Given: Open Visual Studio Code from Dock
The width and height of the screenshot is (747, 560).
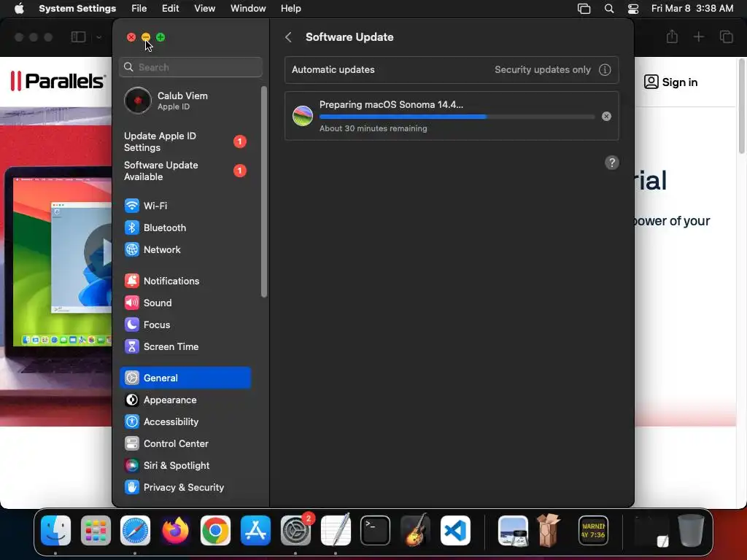Looking at the screenshot, I should click(455, 531).
